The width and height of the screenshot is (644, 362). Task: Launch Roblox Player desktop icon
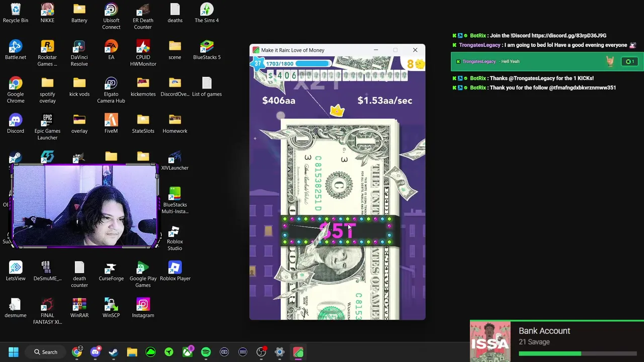[175, 271]
